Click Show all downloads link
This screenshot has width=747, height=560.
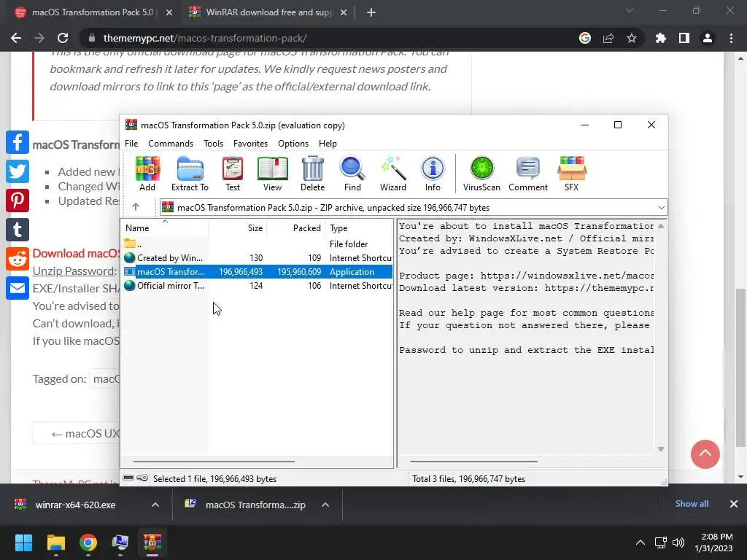click(x=692, y=503)
